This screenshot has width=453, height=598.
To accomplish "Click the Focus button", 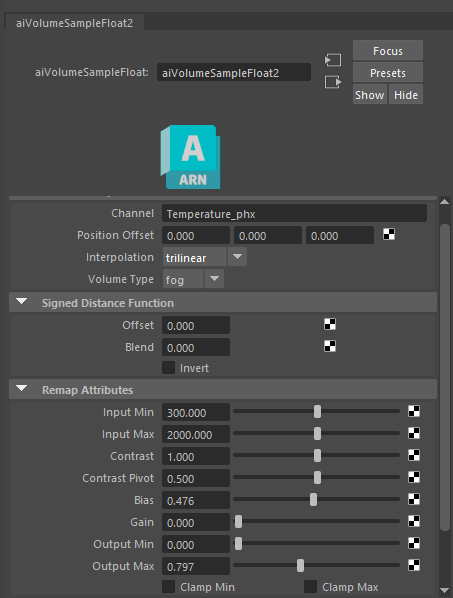I will click(x=388, y=50).
